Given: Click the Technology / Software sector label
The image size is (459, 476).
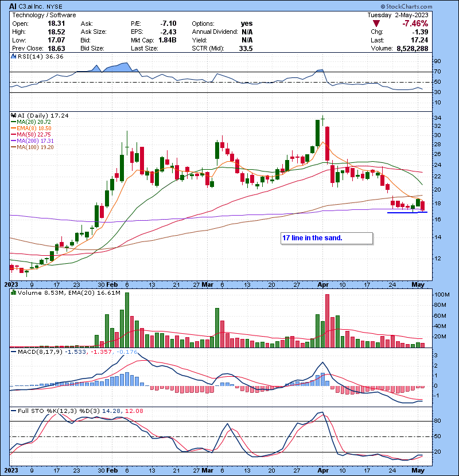Looking at the screenshot, I should pos(44,15).
